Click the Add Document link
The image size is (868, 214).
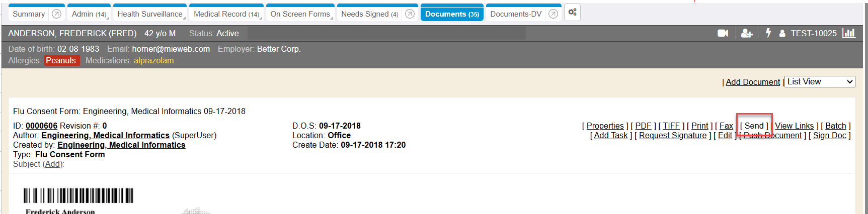753,82
